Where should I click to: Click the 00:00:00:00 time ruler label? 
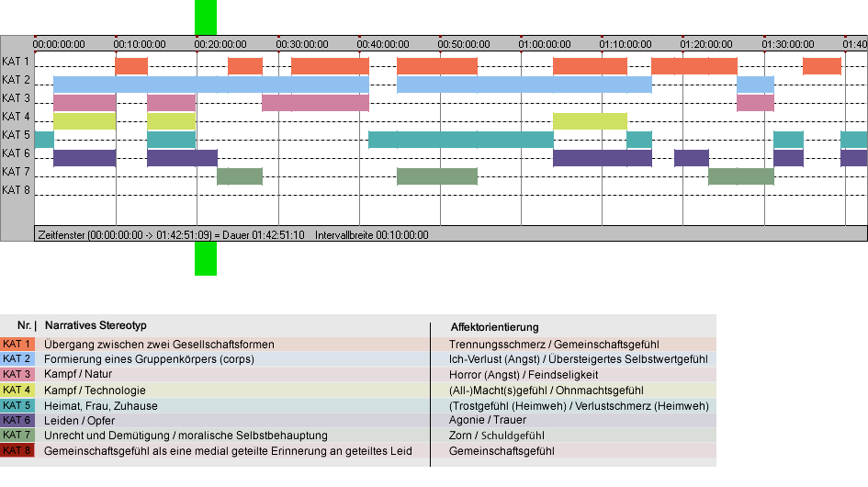pos(59,44)
